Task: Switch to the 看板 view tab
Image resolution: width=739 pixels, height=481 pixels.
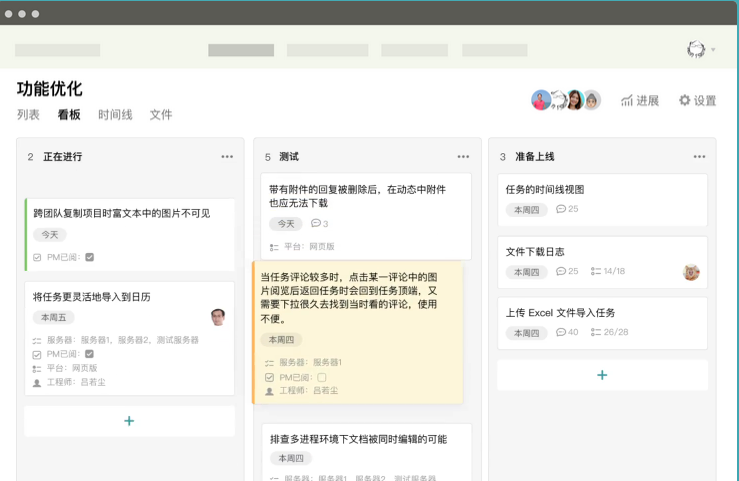Action: [x=69, y=114]
